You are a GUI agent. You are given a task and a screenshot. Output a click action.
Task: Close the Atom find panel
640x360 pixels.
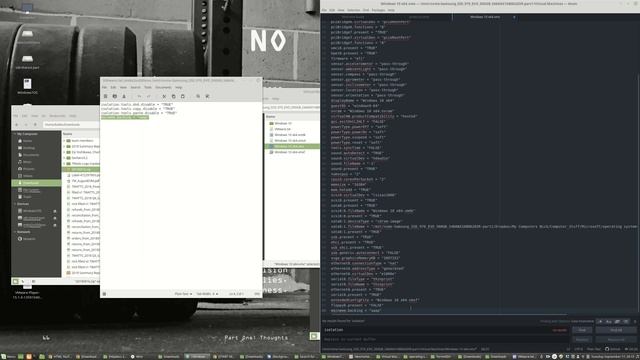point(635,321)
